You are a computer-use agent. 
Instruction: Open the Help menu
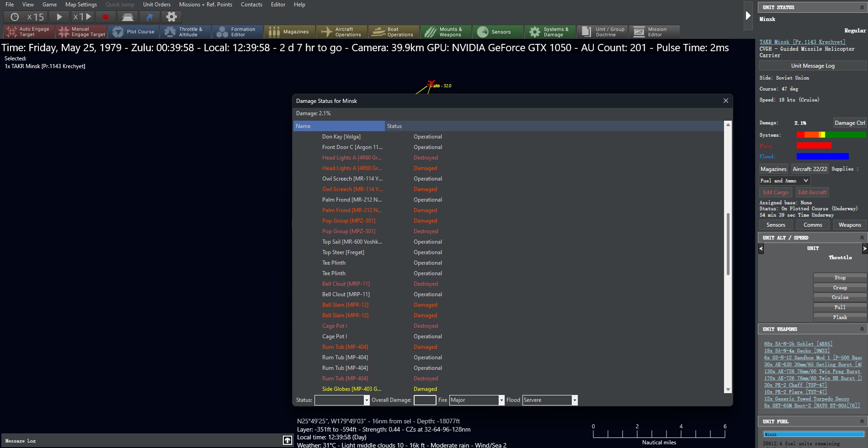tap(299, 5)
